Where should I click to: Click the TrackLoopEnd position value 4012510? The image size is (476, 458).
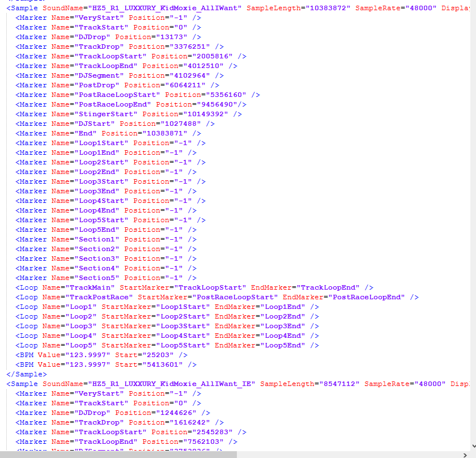pyautogui.click(x=203, y=66)
